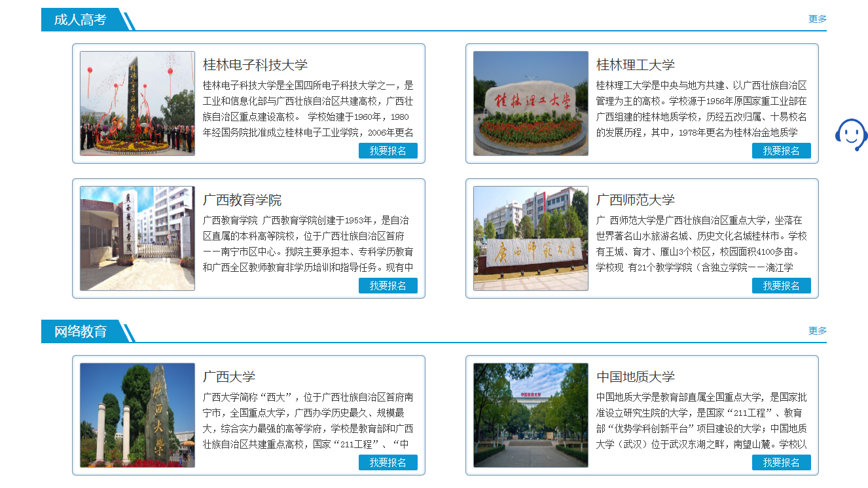This screenshot has width=868, height=488.
Task: Open the 广西大学 rock monument photo
Action: click(137, 415)
